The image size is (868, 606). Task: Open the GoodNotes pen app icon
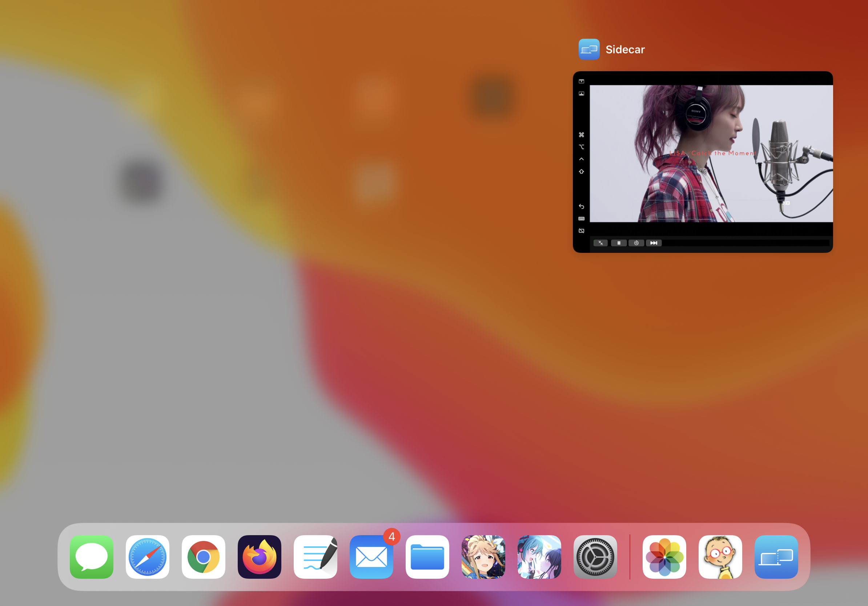[315, 557]
